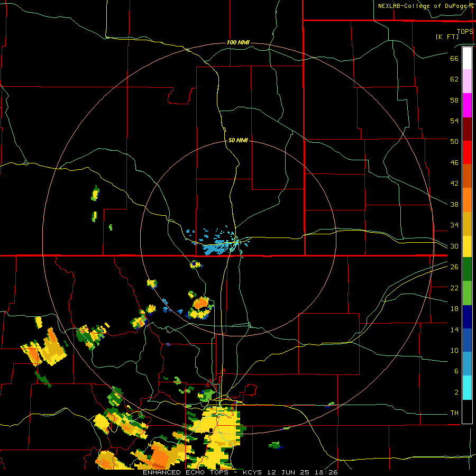This screenshot has height=476, width=476.
Task: Click the '34' legend value
Action: pyautogui.click(x=454, y=225)
